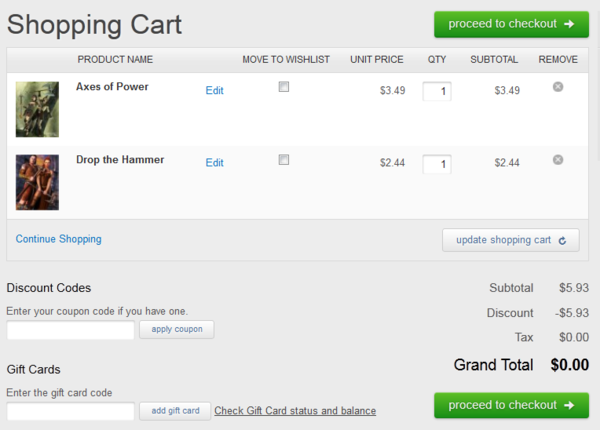Remove Drop the Hammer from cart
The height and width of the screenshot is (430, 600).
(558, 160)
